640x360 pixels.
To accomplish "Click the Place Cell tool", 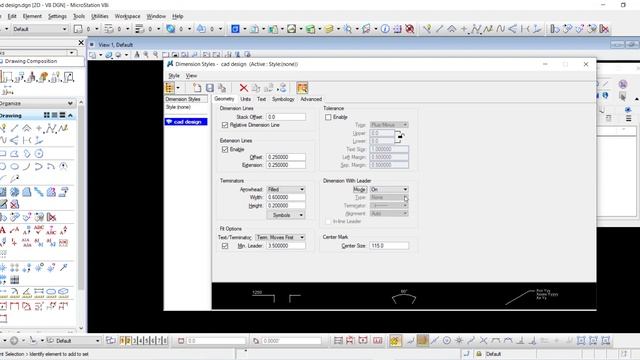I will [x=3, y=267].
